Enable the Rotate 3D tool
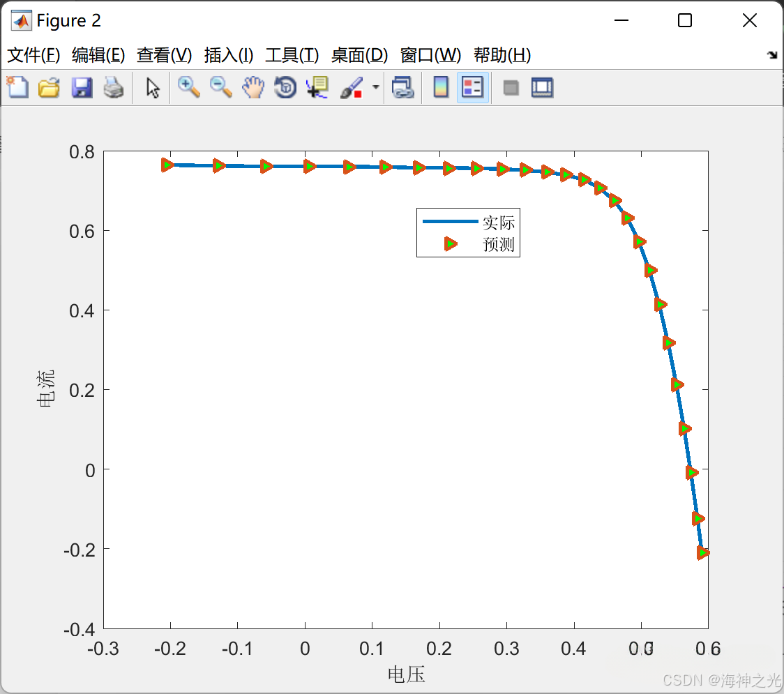Viewport: 784px width, 694px height. 285,87
